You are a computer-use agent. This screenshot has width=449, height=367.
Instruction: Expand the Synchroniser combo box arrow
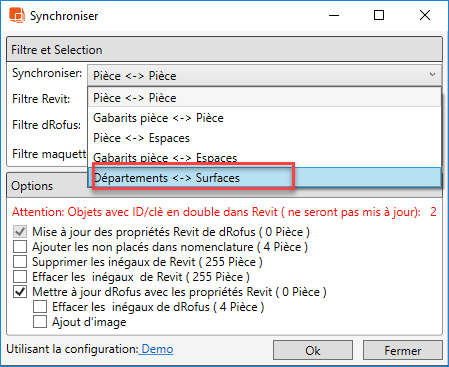point(432,74)
